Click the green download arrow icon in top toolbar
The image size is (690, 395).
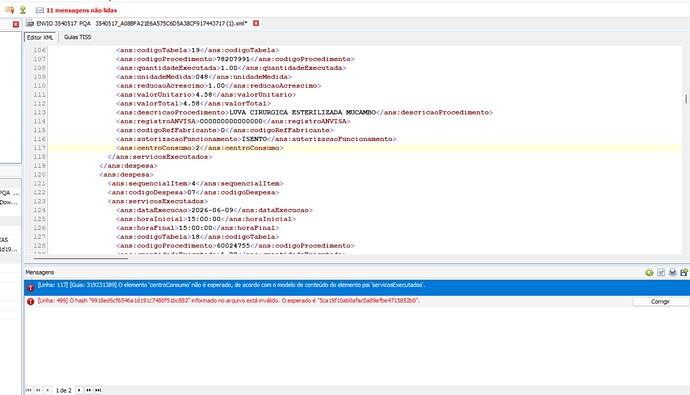23,10
